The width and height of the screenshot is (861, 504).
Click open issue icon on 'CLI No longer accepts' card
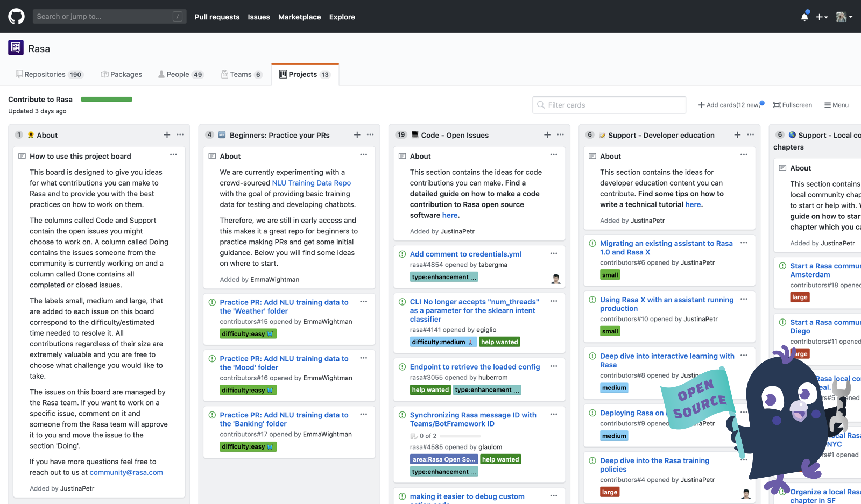402,302
